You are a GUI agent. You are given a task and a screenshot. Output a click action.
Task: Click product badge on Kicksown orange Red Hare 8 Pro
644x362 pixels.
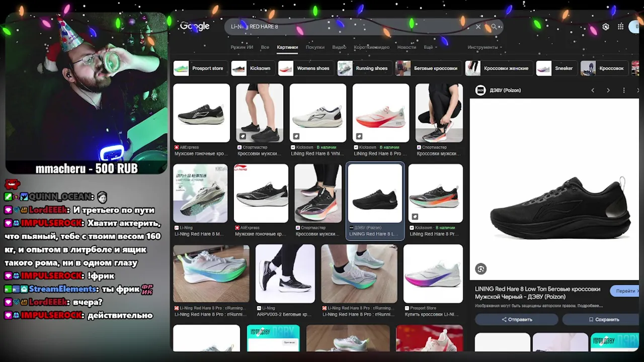click(415, 217)
